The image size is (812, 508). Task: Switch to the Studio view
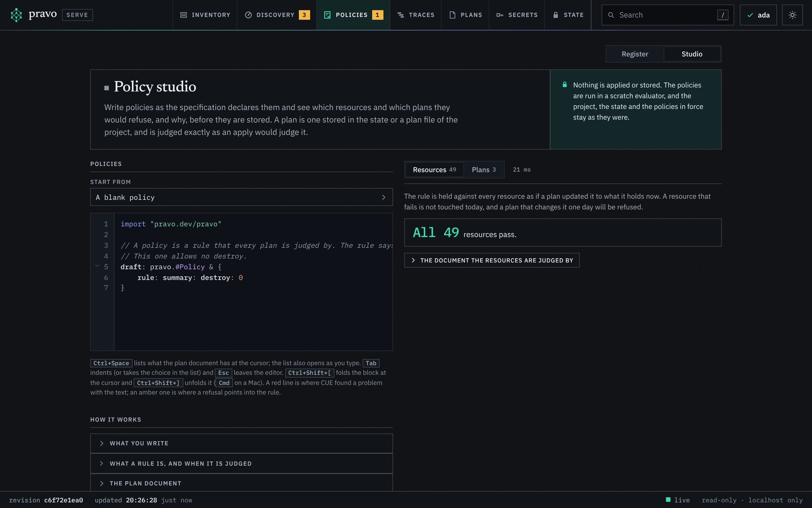692,54
